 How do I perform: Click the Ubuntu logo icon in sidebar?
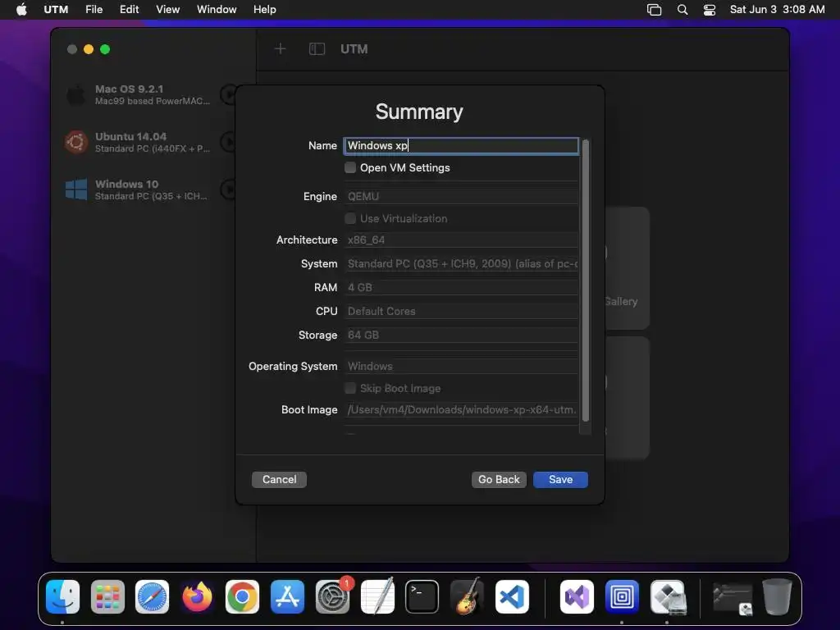click(76, 142)
